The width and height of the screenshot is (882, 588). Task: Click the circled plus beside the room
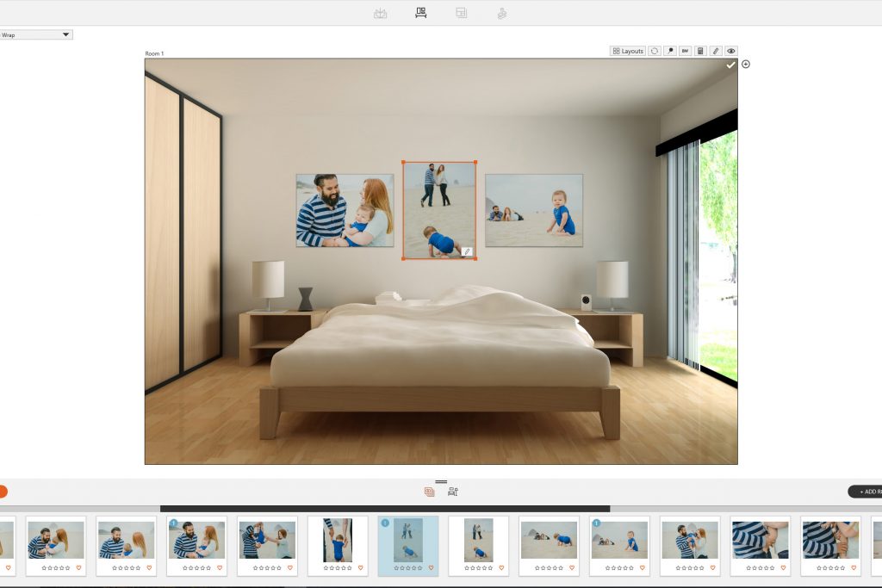tap(746, 64)
